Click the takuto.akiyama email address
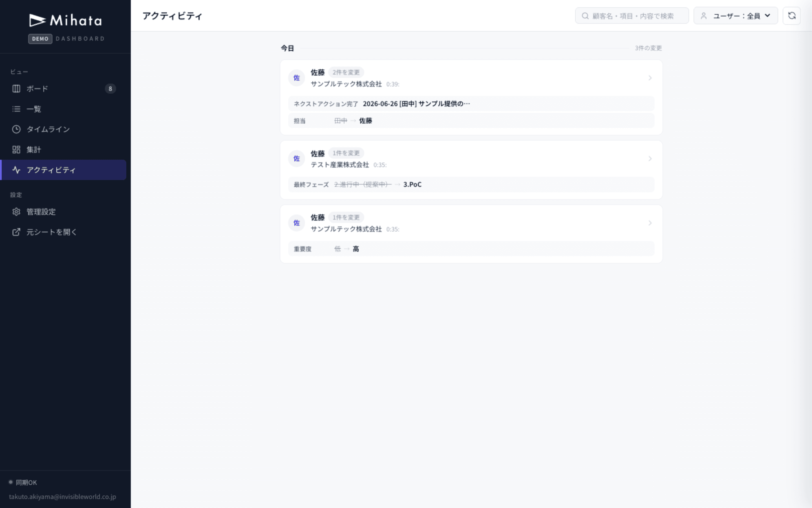This screenshot has height=508, width=812. 62,497
